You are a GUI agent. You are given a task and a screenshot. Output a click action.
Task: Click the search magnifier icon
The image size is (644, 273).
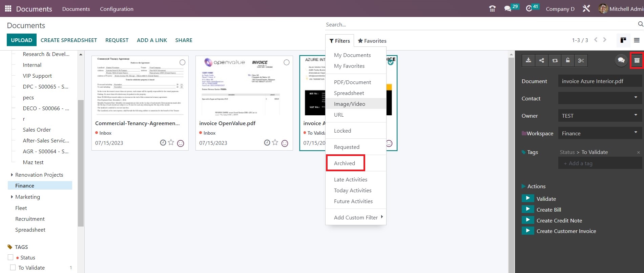click(x=640, y=24)
